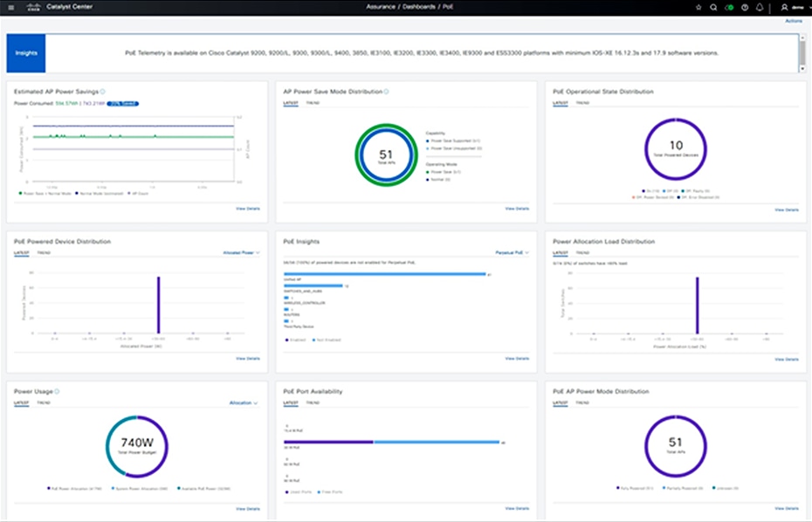
Task: Click the Insights banner scrollbar
Action: coord(802,52)
